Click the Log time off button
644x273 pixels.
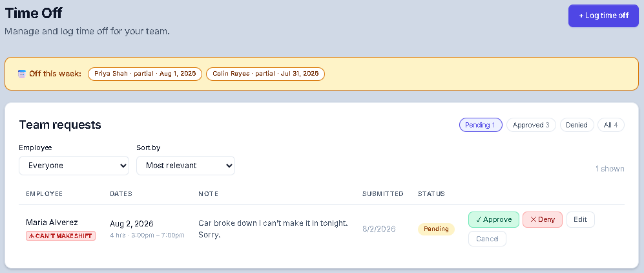603,16
